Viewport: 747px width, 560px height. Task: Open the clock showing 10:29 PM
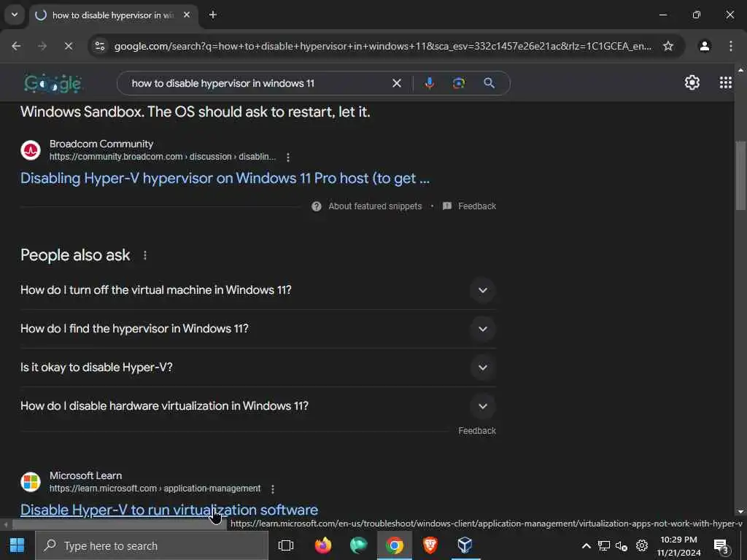click(679, 546)
